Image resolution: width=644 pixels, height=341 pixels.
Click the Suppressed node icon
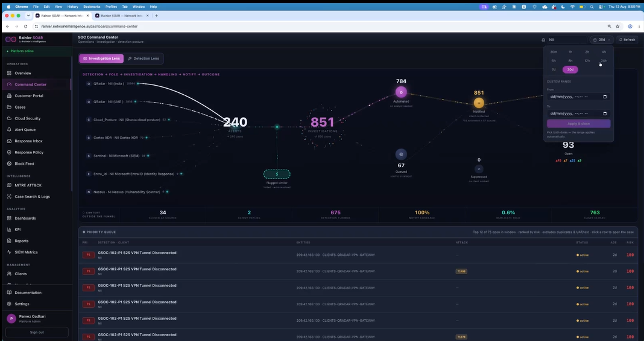[x=479, y=169]
